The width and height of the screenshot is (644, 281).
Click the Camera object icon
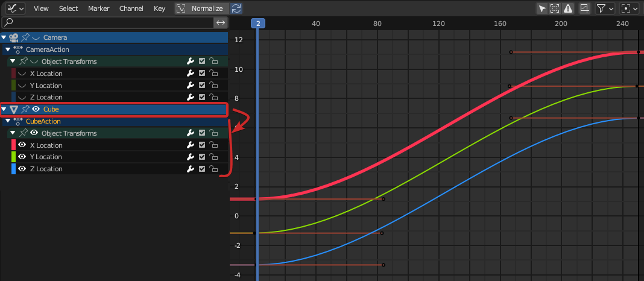pyautogui.click(x=13, y=37)
